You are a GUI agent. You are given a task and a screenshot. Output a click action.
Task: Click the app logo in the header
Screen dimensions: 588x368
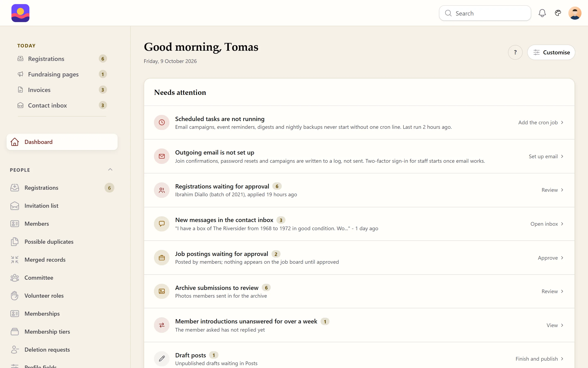coord(20,13)
